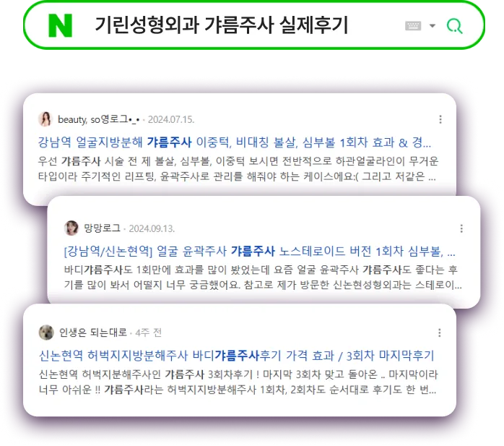The width and height of the screenshot is (504, 446).
Task: Click snippet starting 신논현역 허벅지분해주사인 걔름주사
Action: pos(238,382)
